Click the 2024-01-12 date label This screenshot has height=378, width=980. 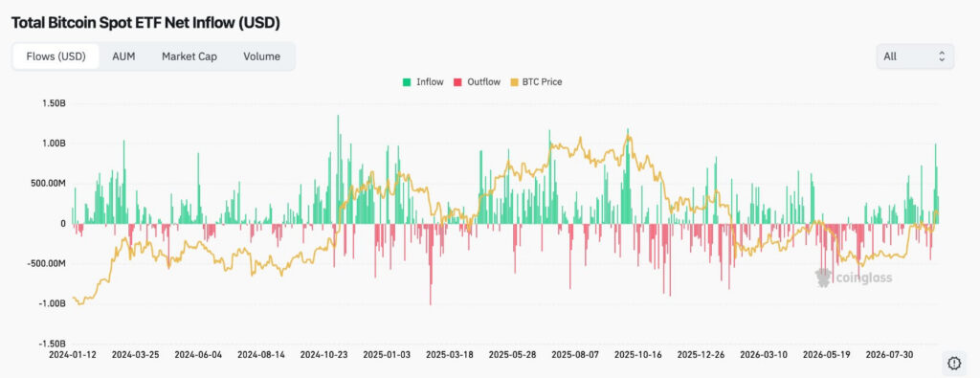coord(72,355)
